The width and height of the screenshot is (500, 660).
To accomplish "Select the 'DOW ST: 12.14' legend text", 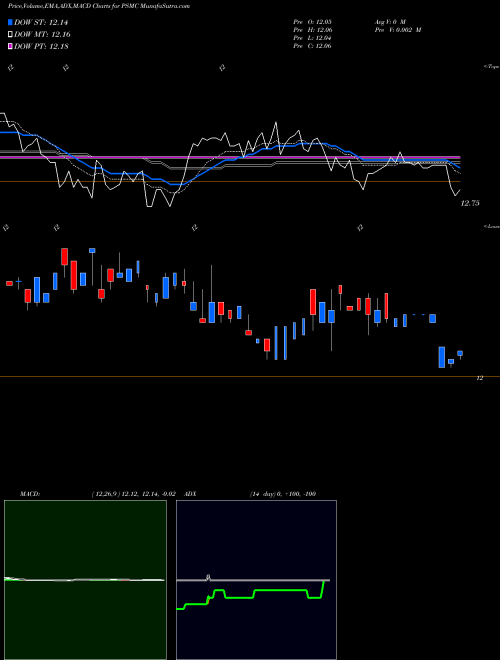I will tap(41, 22).
